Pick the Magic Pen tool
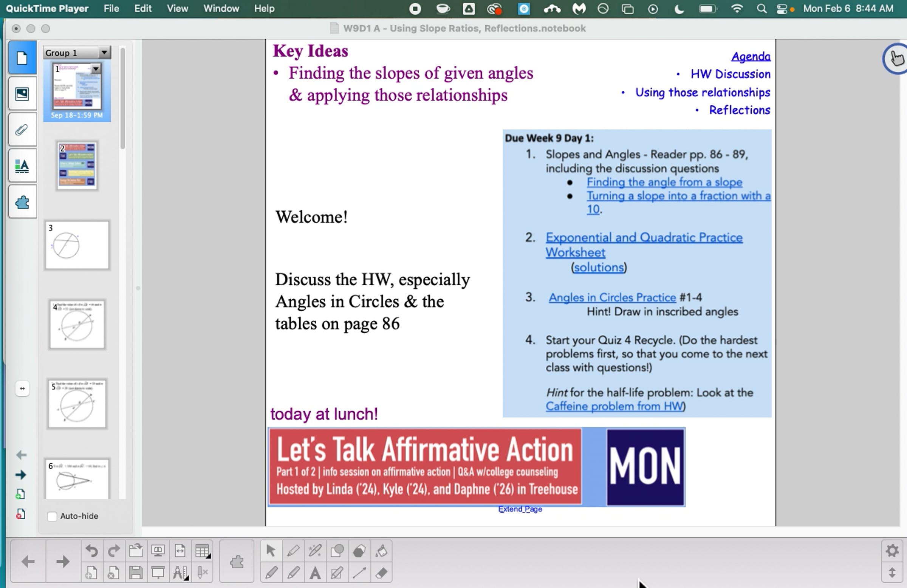Screen dimensions: 907x588 click(315, 551)
